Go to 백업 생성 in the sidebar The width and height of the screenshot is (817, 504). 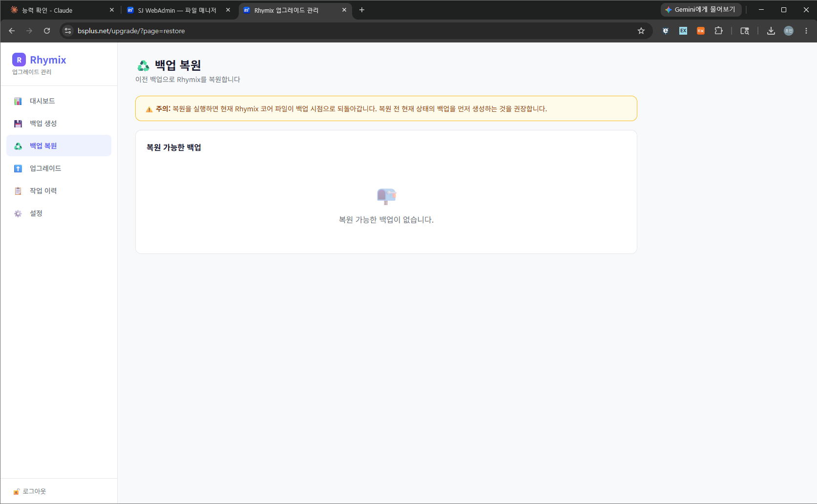coord(59,124)
